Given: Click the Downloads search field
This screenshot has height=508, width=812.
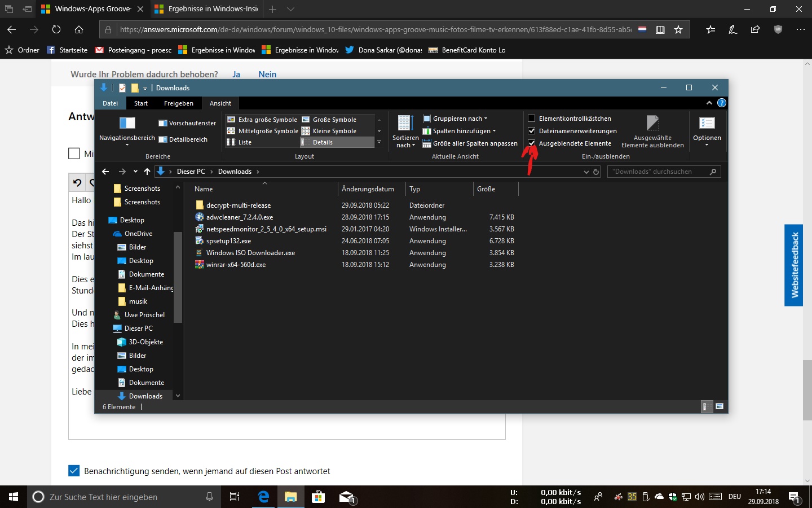Looking at the screenshot, I should pos(664,172).
